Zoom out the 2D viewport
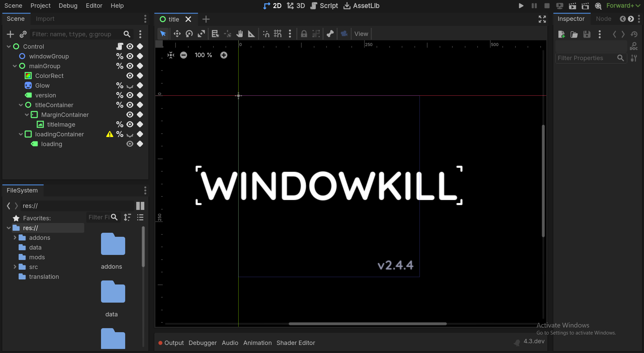The height and width of the screenshot is (353, 644). click(184, 55)
